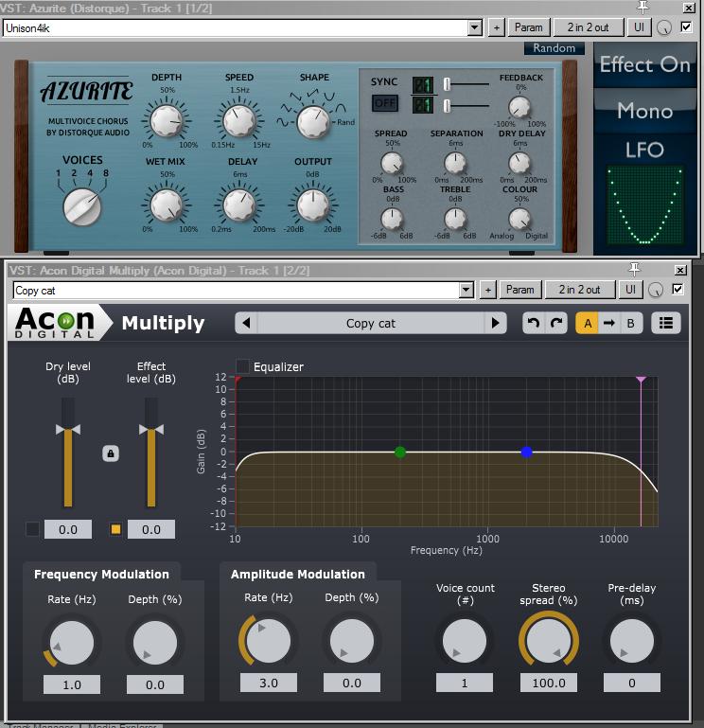Screen dimensions: 704x728
Task: Toggle the Mono button in Azurite
Action: pos(645,111)
